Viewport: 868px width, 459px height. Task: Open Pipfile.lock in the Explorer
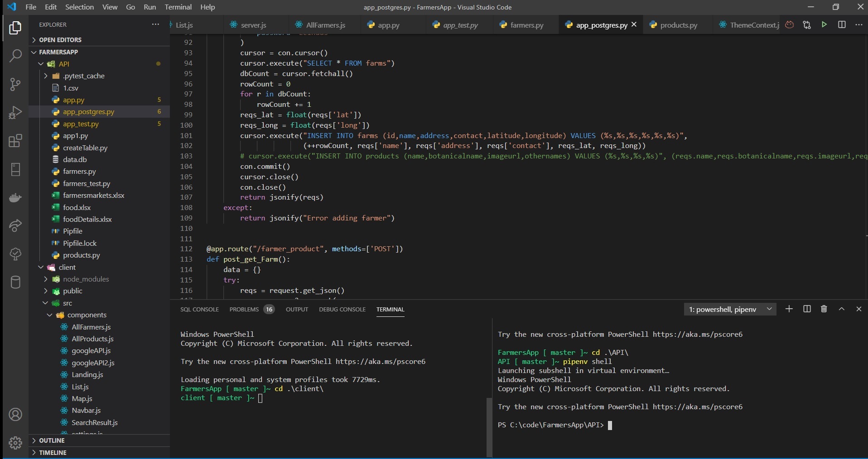pos(99,243)
